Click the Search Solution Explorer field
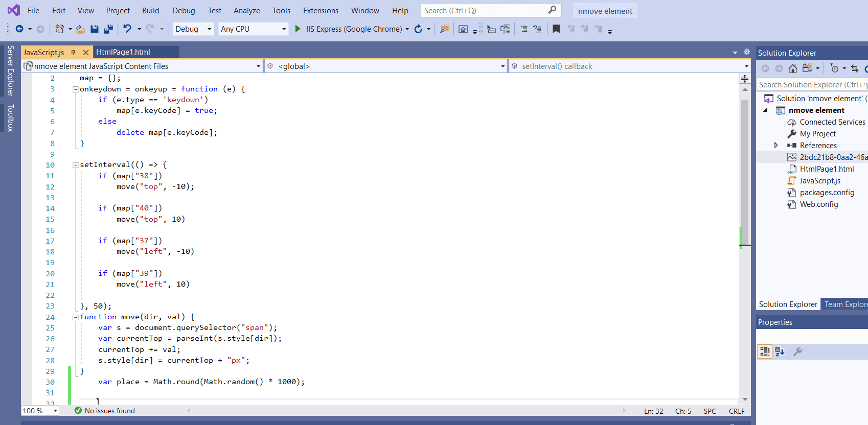868x425 pixels. pos(812,85)
